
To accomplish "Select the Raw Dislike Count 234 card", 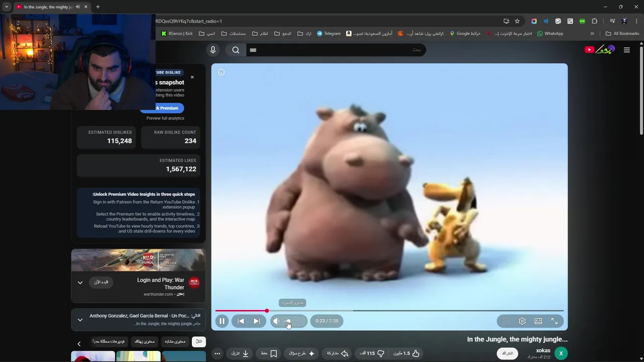I will 171,137.
